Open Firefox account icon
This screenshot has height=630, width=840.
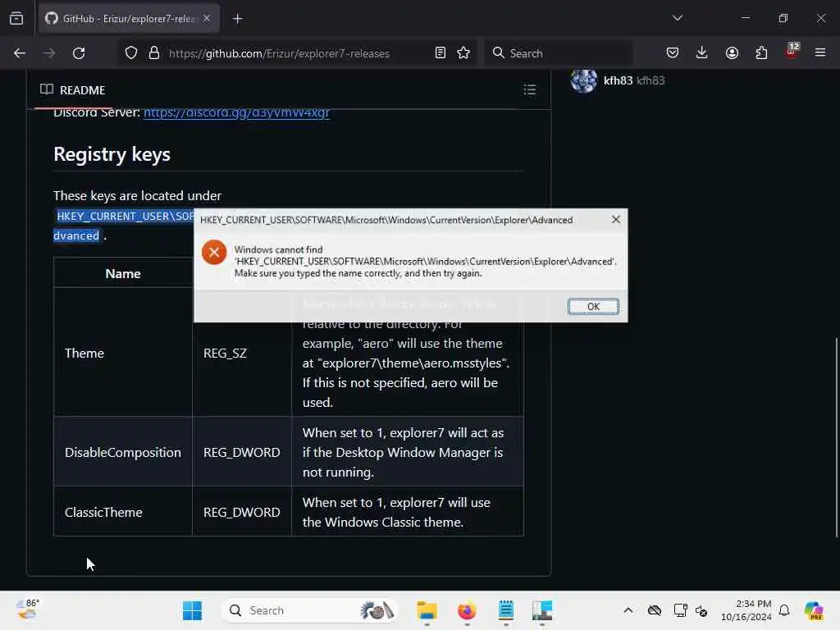(x=732, y=53)
